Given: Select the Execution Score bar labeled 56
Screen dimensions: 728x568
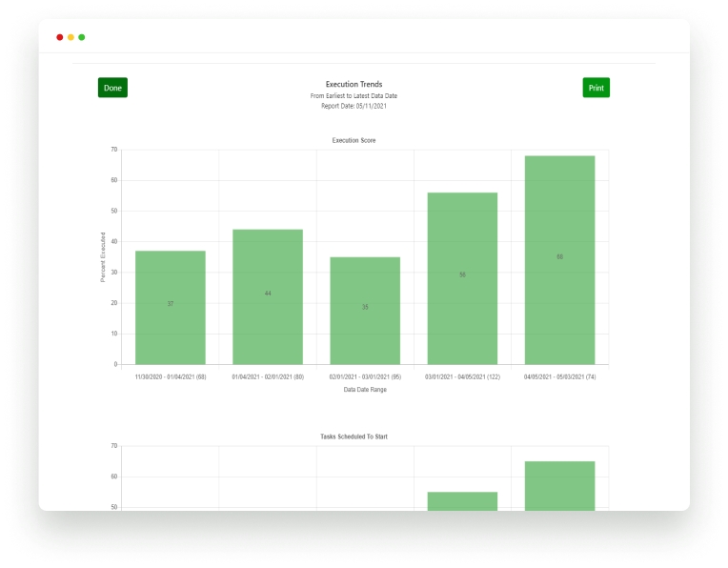Looking at the screenshot, I should point(462,277).
